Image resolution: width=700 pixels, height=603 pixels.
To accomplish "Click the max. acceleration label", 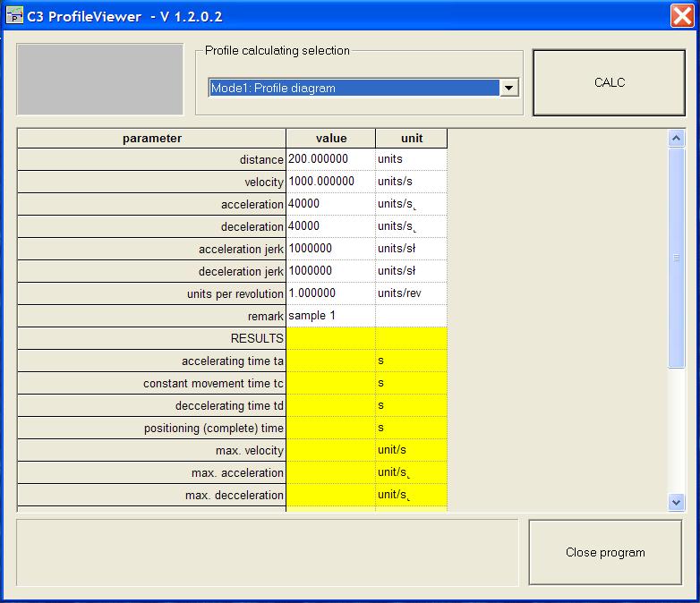I will (x=152, y=472).
